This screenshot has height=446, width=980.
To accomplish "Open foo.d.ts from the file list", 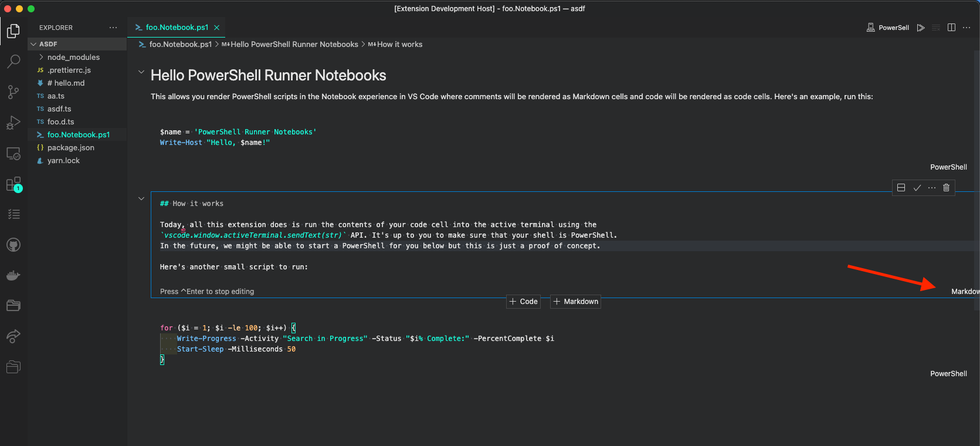I will pos(77,122).
